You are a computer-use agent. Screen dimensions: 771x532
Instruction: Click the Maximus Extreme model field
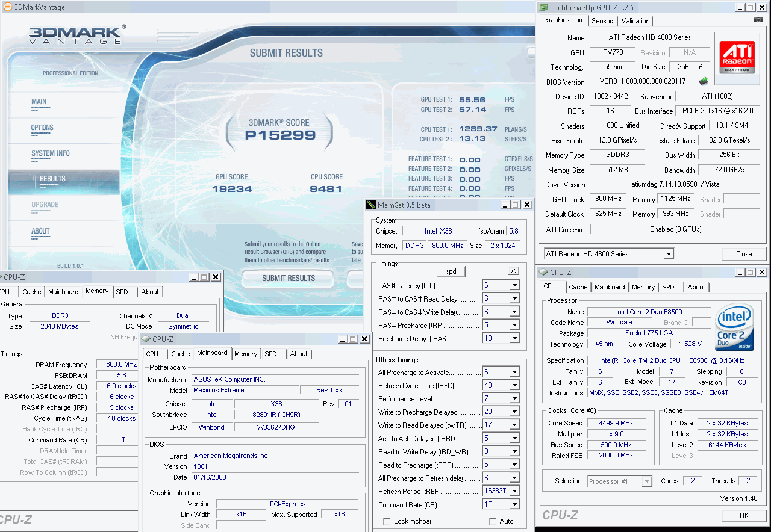(x=245, y=390)
